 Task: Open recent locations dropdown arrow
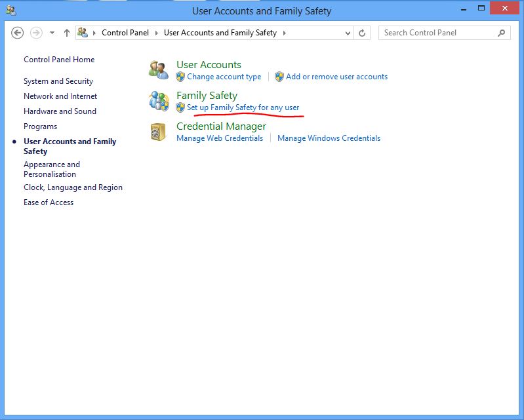coord(52,33)
